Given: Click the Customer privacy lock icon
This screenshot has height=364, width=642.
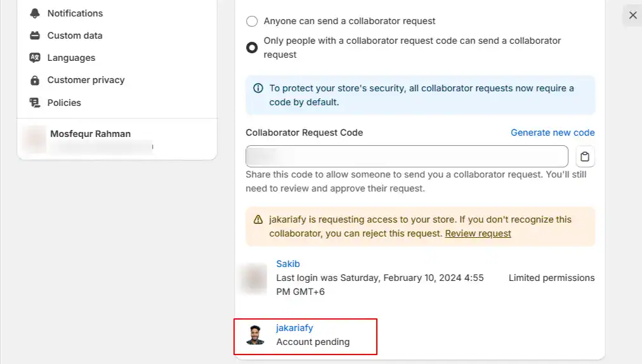Looking at the screenshot, I should point(35,81).
